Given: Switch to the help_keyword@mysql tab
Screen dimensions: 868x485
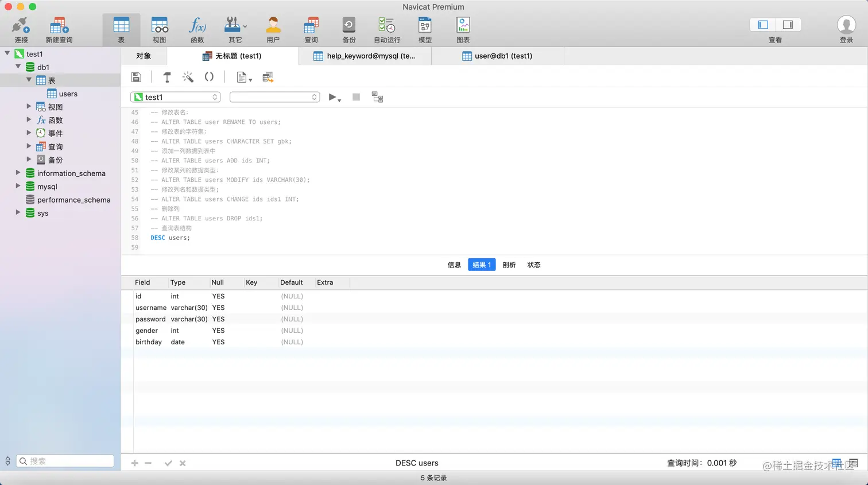Looking at the screenshot, I should pos(365,56).
